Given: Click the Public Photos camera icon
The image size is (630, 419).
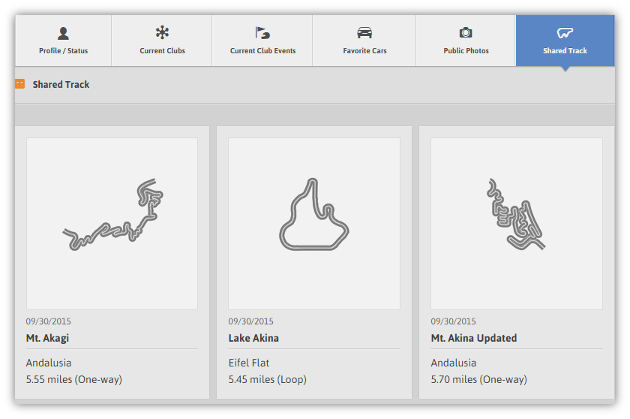Looking at the screenshot, I should click(466, 33).
